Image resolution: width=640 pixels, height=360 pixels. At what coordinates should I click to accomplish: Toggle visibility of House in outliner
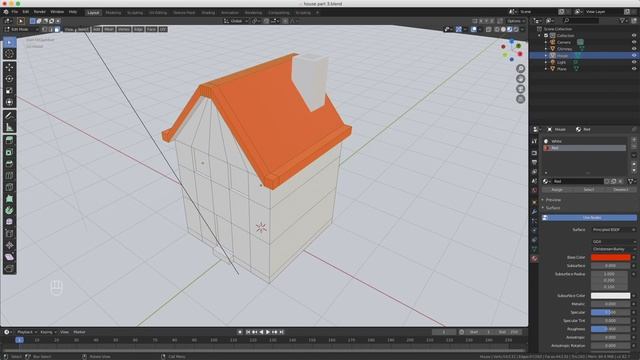click(634, 55)
